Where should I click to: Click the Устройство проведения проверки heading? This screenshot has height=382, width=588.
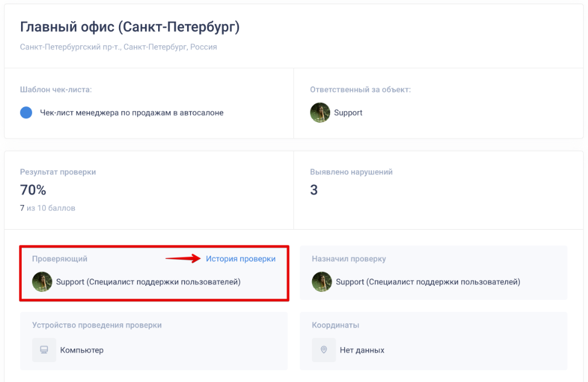pyautogui.click(x=97, y=325)
